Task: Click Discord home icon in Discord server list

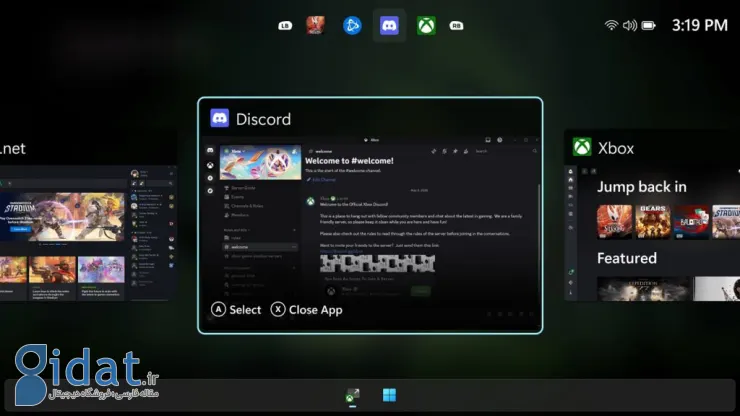Action: point(210,150)
